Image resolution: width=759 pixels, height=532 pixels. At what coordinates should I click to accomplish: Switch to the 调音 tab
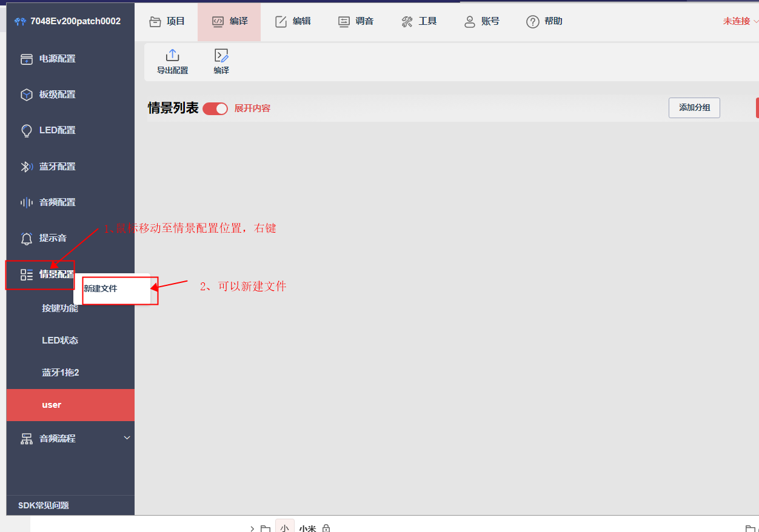356,21
